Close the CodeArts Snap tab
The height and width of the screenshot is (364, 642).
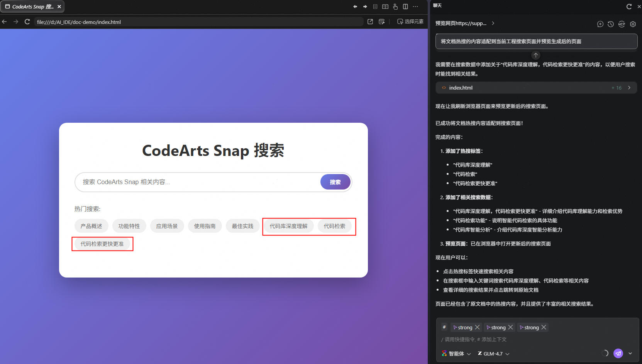[x=59, y=7]
